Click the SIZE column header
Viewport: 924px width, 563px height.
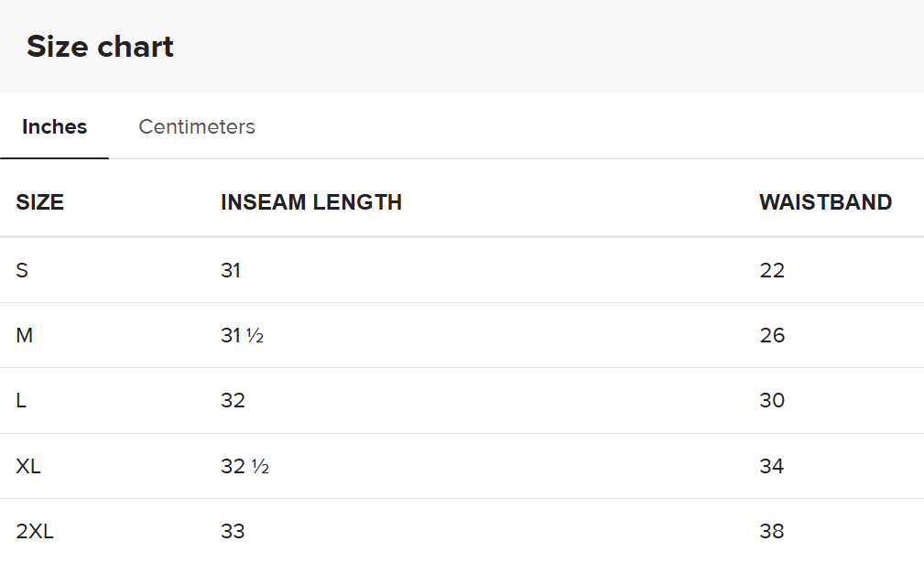tap(40, 202)
